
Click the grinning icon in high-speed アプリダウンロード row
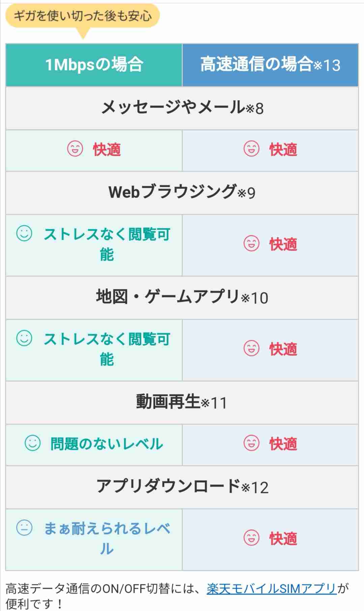[251, 538]
